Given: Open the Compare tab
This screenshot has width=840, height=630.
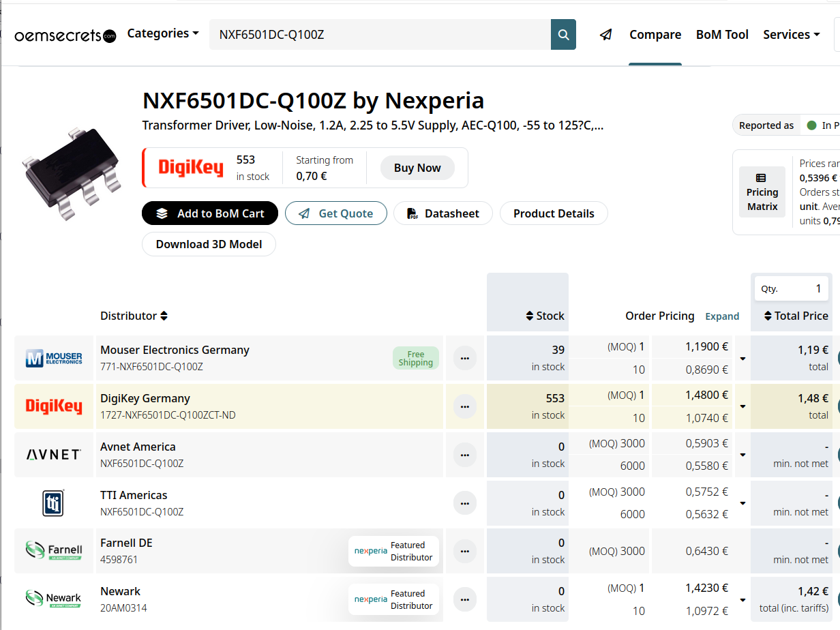Looking at the screenshot, I should [655, 35].
